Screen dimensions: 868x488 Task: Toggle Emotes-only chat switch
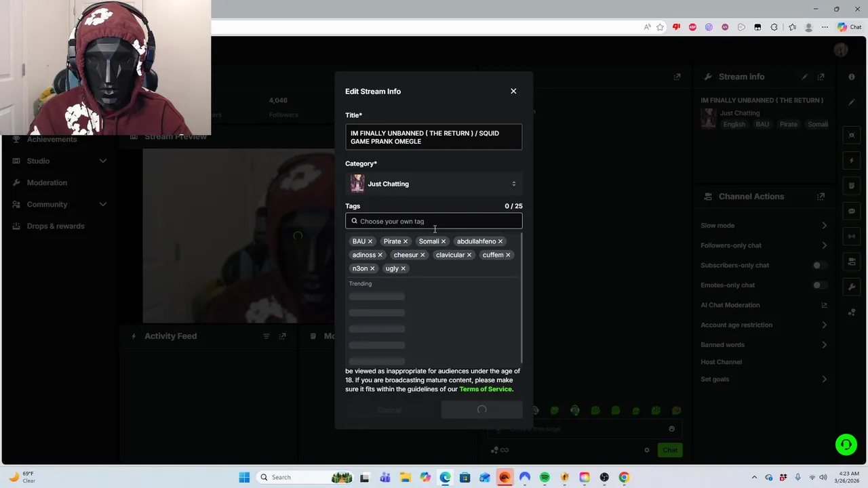820,285
